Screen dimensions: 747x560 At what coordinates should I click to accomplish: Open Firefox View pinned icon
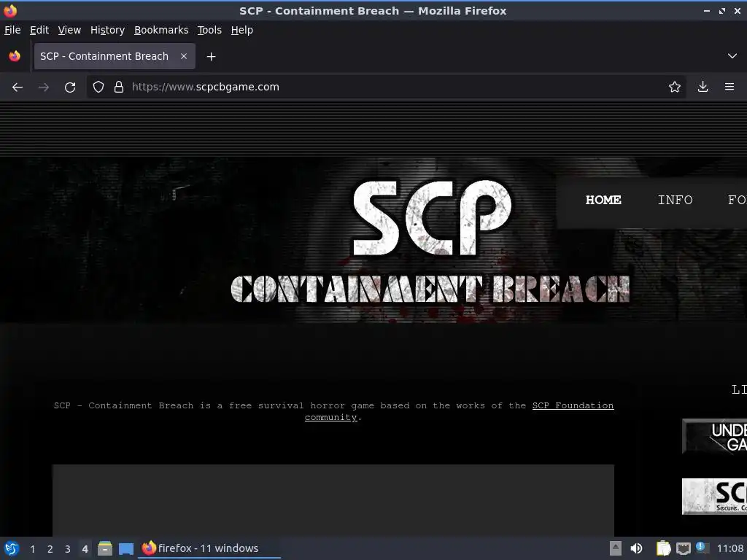15,56
